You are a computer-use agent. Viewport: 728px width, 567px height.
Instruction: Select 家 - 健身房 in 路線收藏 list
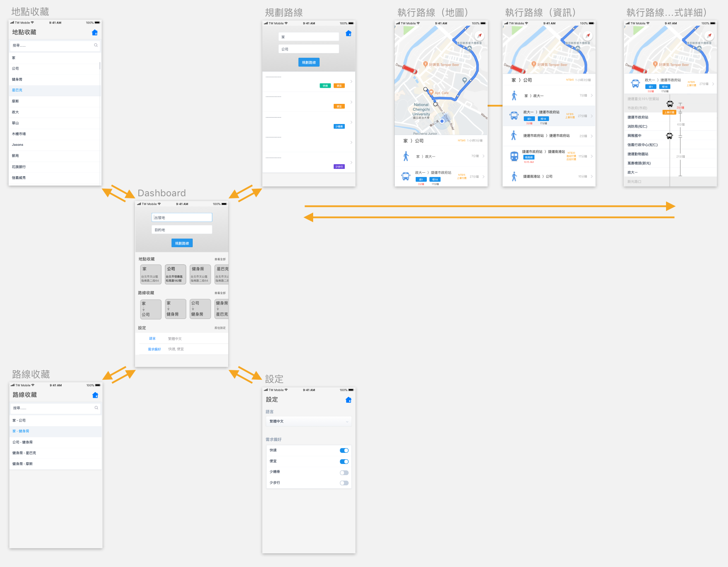(x=56, y=431)
